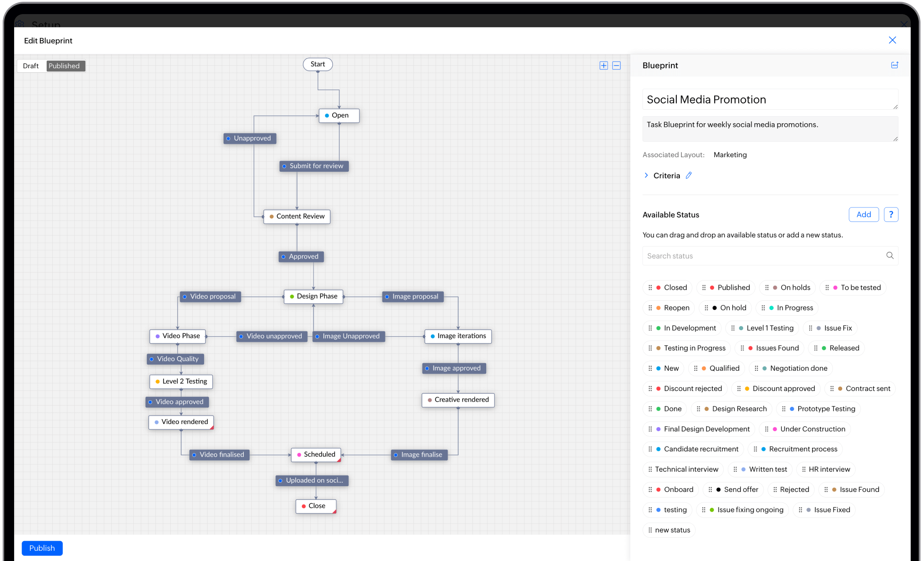Click the zoom in icon on canvas

tap(604, 66)
